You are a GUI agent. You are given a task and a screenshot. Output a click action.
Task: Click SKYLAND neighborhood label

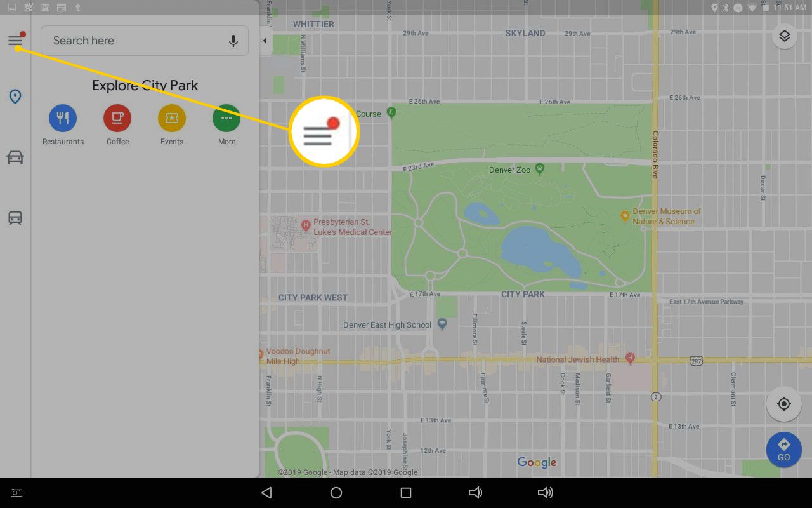point(525,33)
